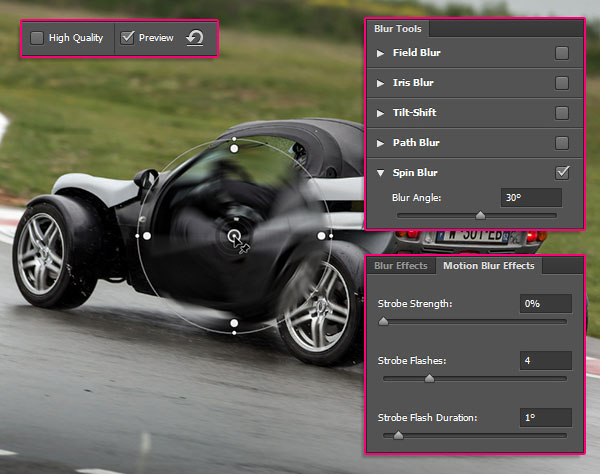
Task: Click the "Strobe Strength:" label
Action: coord(415,304)
